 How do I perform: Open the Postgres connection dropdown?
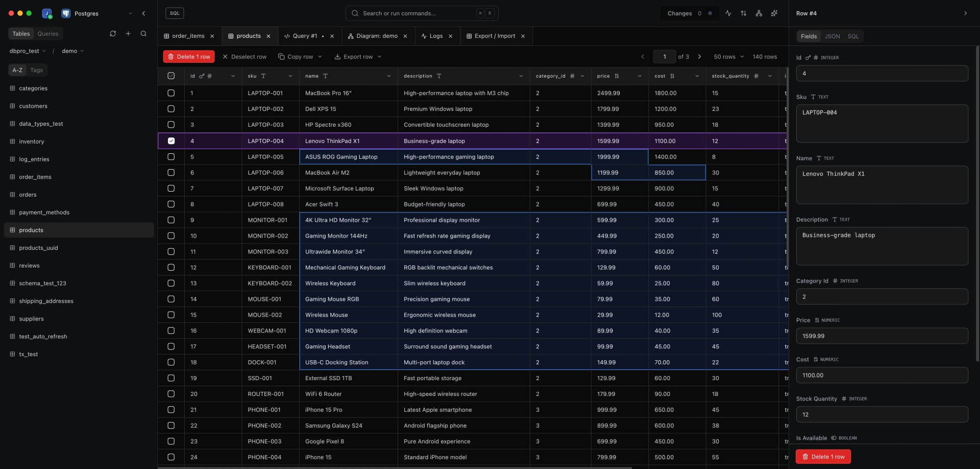(130, 13)
